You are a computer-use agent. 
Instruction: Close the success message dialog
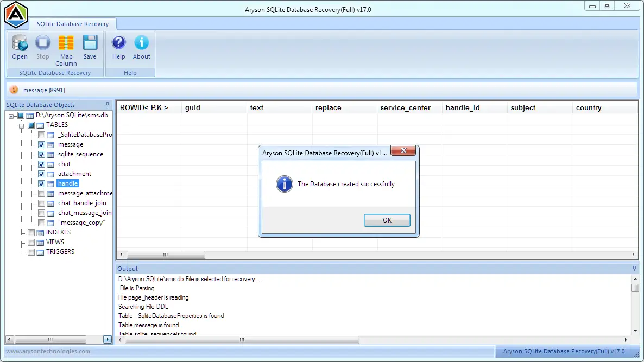pos(403,151)
